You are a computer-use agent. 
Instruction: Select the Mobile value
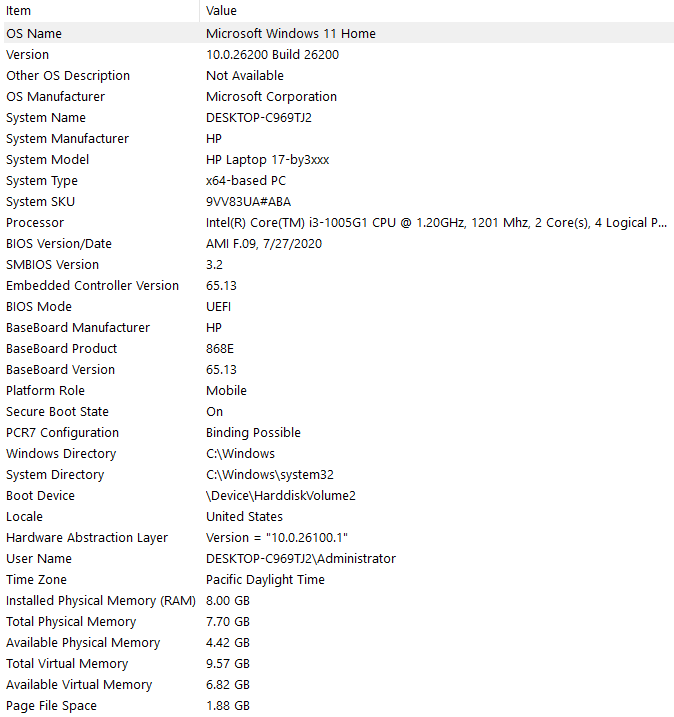pos(226,391)
